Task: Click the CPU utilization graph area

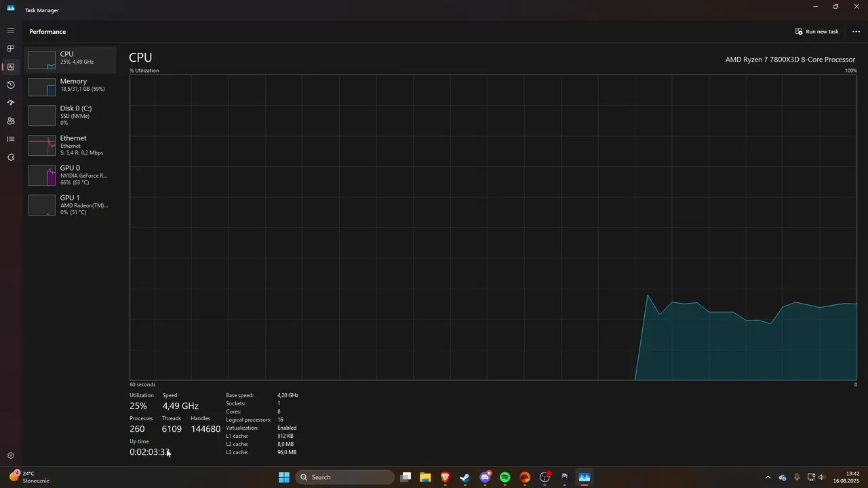Action: click(x=493, y=227)
